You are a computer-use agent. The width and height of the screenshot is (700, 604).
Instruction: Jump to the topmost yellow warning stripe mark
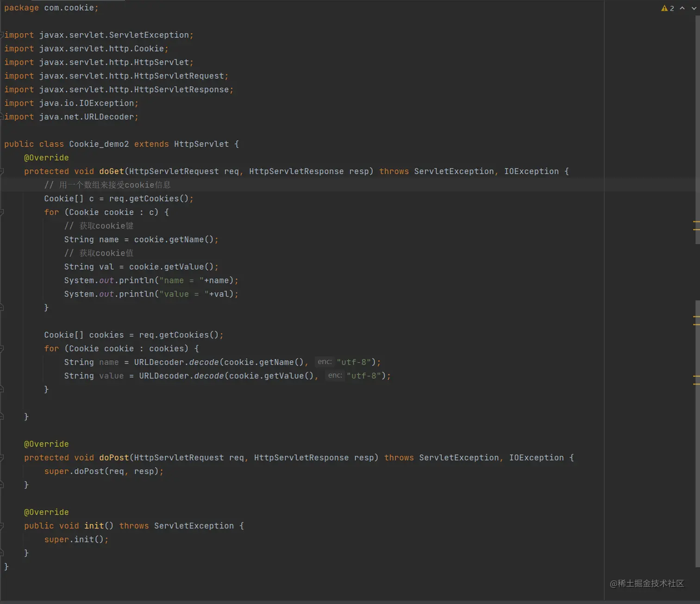pyautogui.click(x=696, y=222)
